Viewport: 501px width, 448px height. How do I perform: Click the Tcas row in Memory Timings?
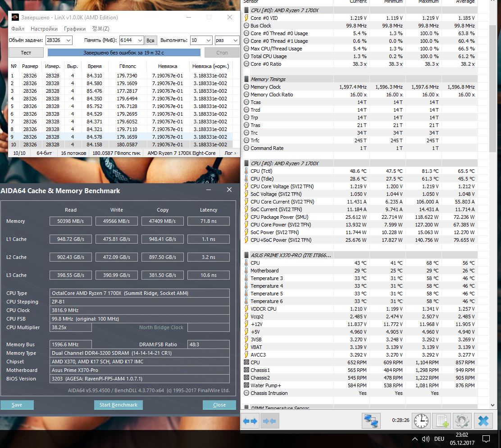click(x=360, y=102)
